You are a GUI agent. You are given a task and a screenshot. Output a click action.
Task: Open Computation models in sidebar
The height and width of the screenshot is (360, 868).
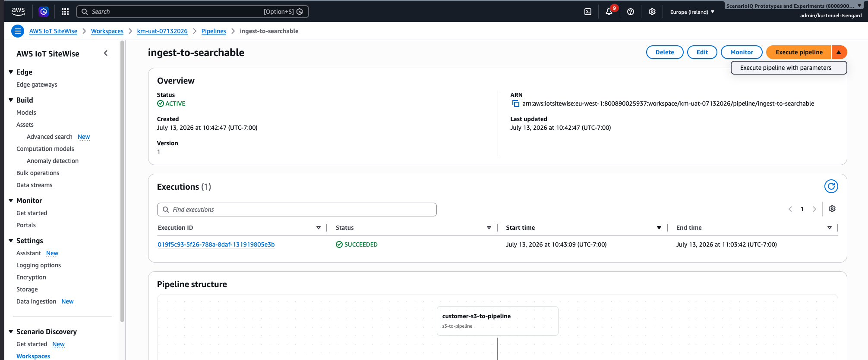[x=45, y=149]
